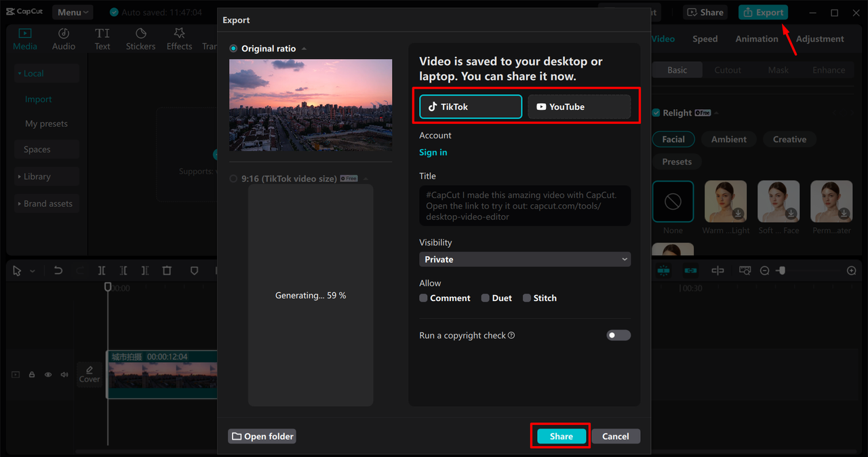
Task: Open the Stickers panel
Action: pos(140,39)
